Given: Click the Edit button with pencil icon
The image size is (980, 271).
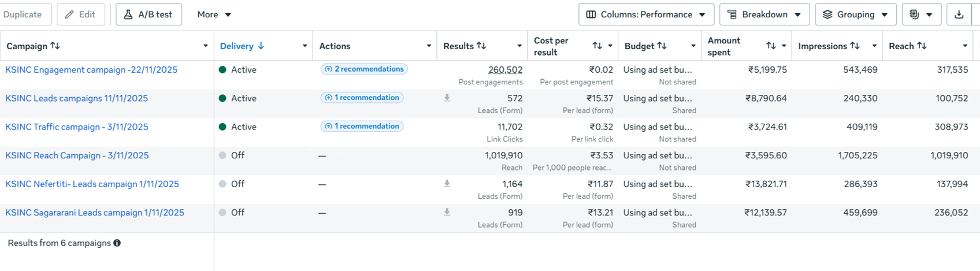Looking at the screenshot, I should coord(81,14).
